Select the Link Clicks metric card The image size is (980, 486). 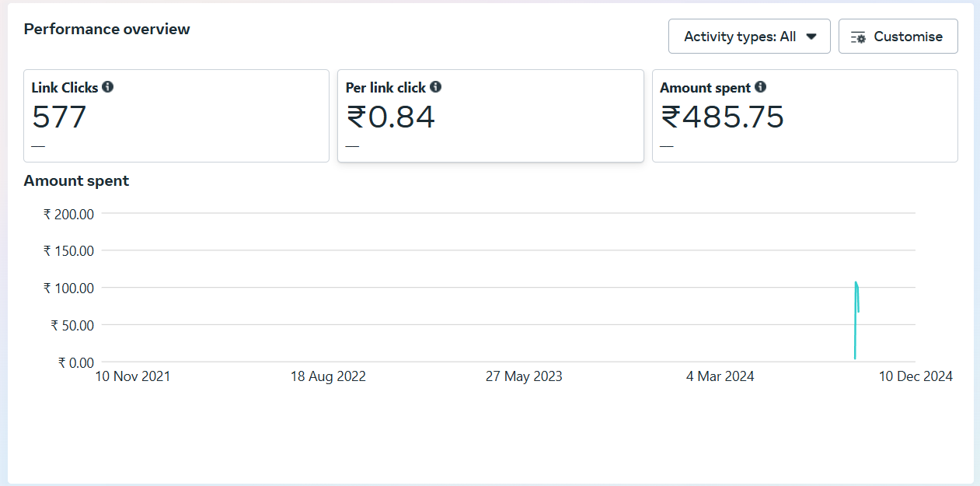(x=176, y=116)
